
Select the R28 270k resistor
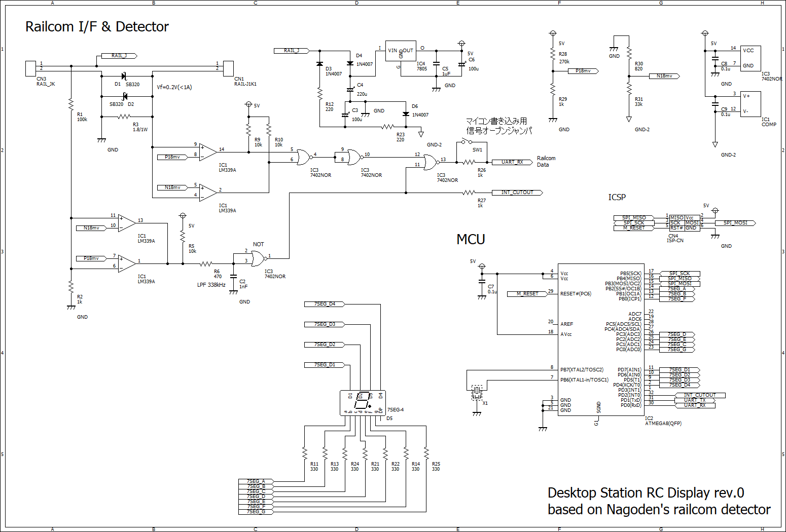pos(553,55)
